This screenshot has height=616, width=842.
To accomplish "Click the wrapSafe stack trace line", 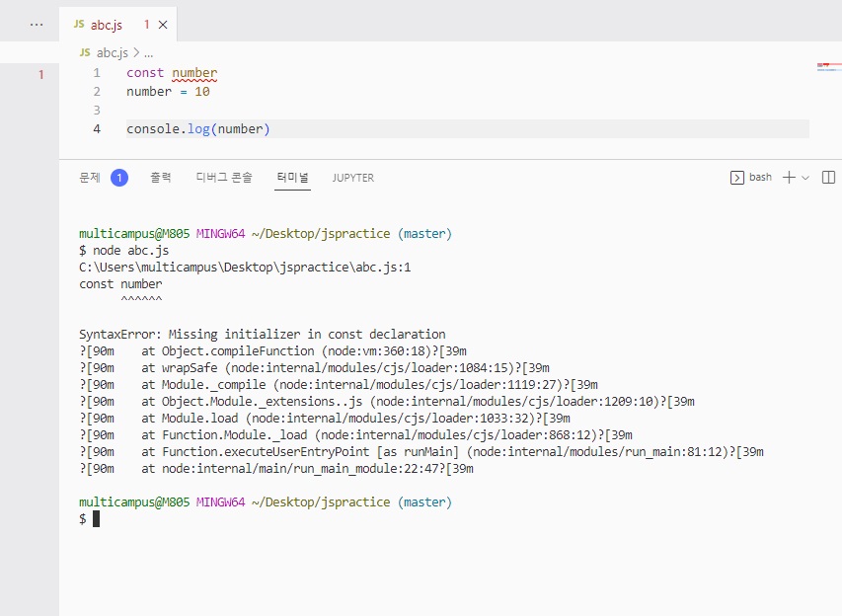I will [x=315, y=368].
